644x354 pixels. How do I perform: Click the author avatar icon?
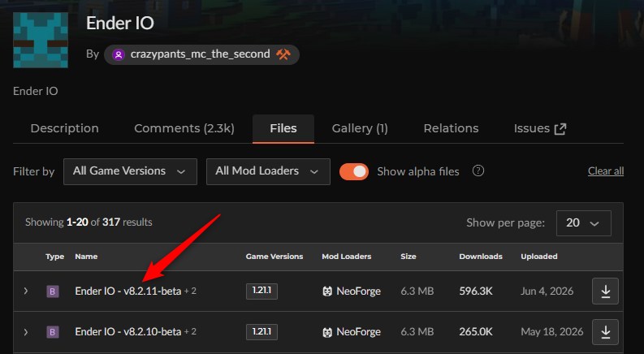pyautogui.click(x=119, y=54)
